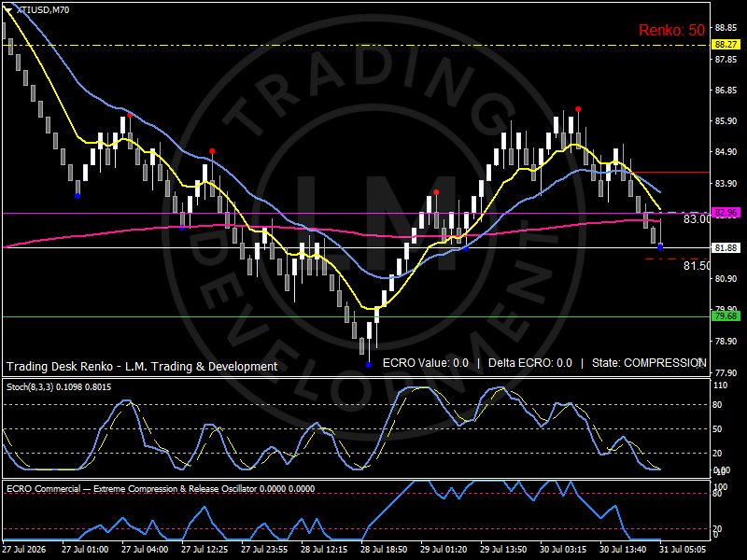Image resolution: width=747 pixels, height=560 pixels.
Task: Click the 87.85 price axis value
Action: [726, 59]
